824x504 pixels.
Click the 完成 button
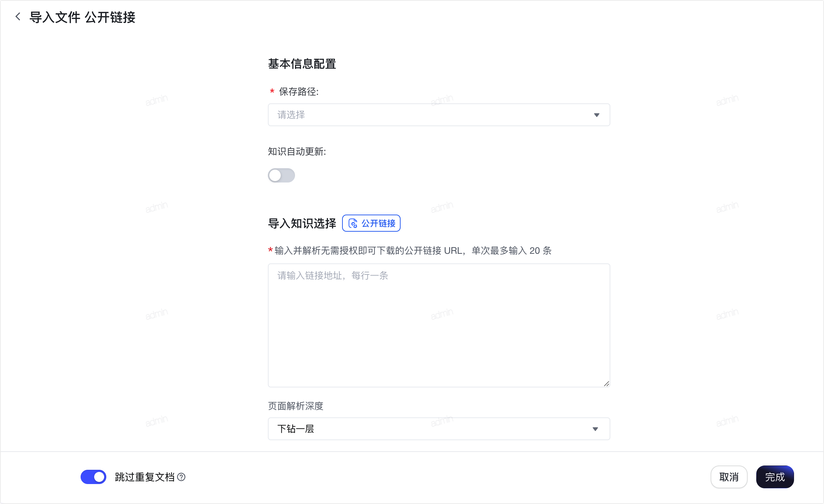(775, 477)
